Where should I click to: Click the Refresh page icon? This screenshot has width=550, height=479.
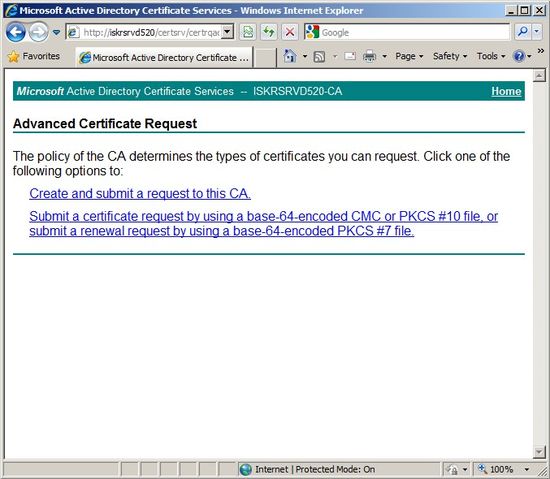pos(269,32)
